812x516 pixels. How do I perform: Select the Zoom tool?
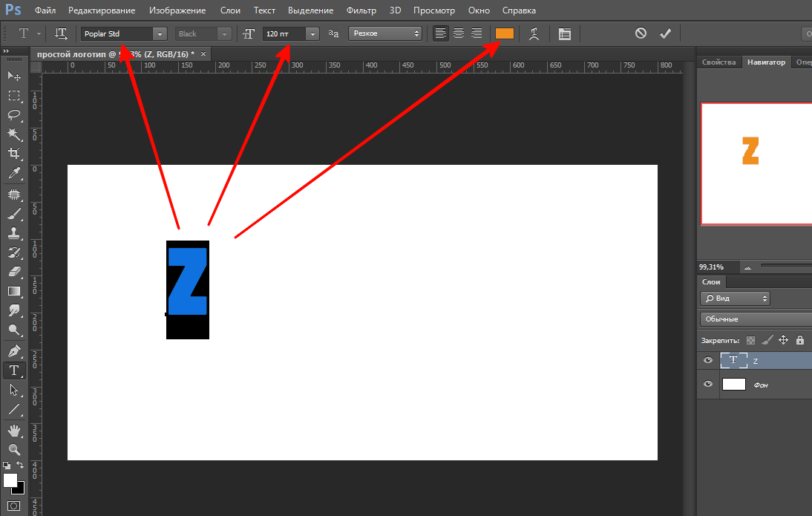pyautogui.click(x=14, y=450)
